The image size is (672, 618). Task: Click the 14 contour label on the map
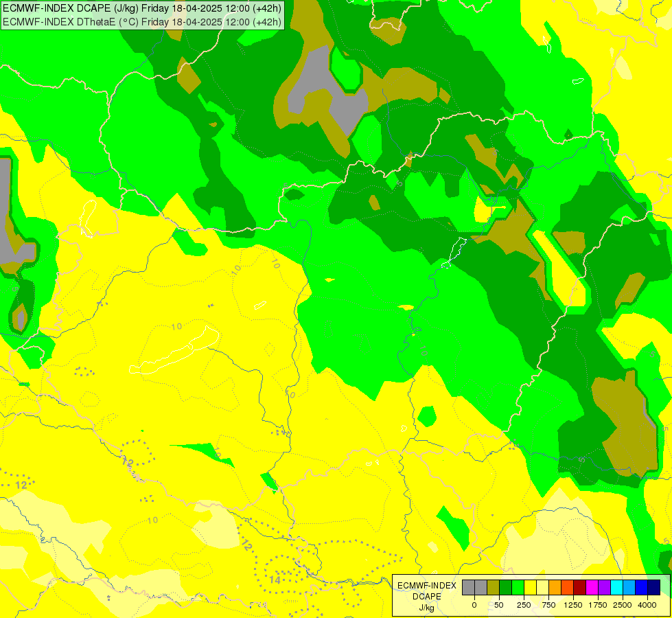click(x=275, y=580)
